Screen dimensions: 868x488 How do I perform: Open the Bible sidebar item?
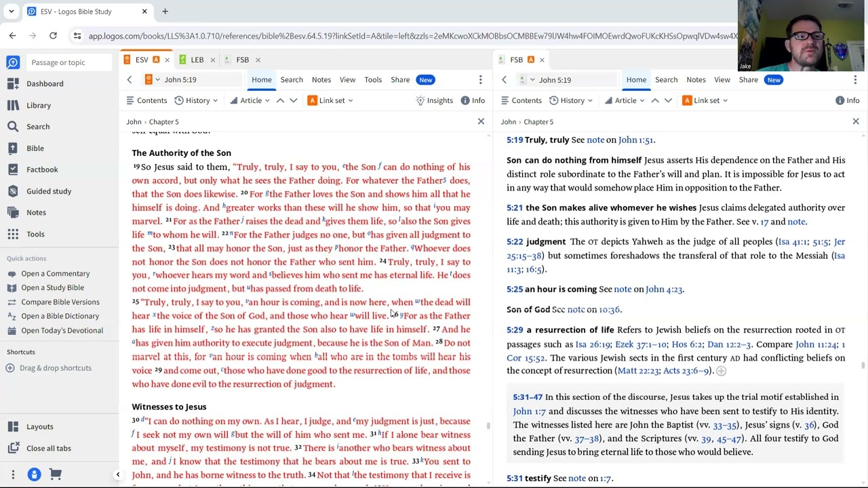pos(35,148)
